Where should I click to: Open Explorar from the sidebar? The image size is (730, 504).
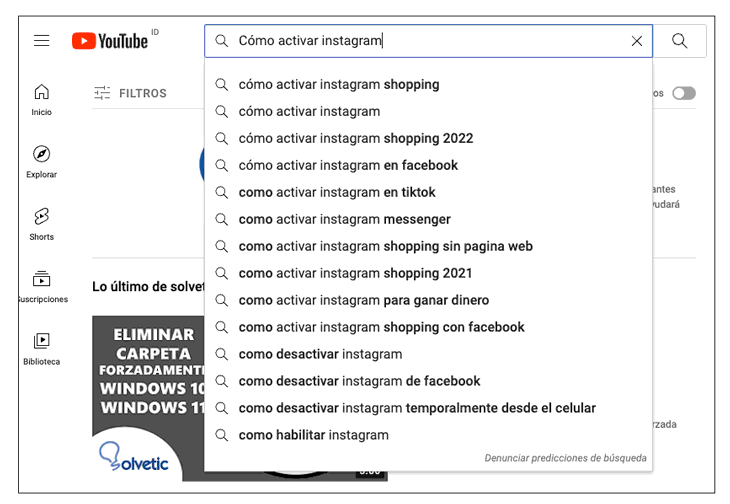click(x=41, y=161)
